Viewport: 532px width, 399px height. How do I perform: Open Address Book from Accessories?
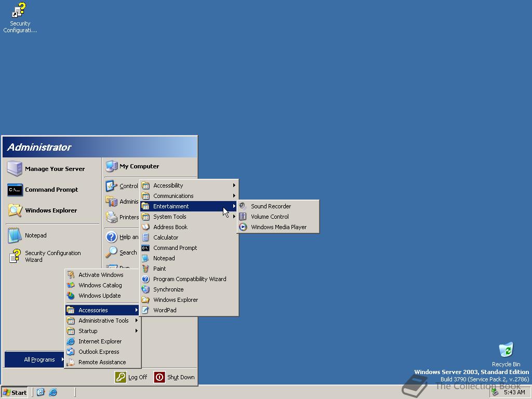click(189, 227)
